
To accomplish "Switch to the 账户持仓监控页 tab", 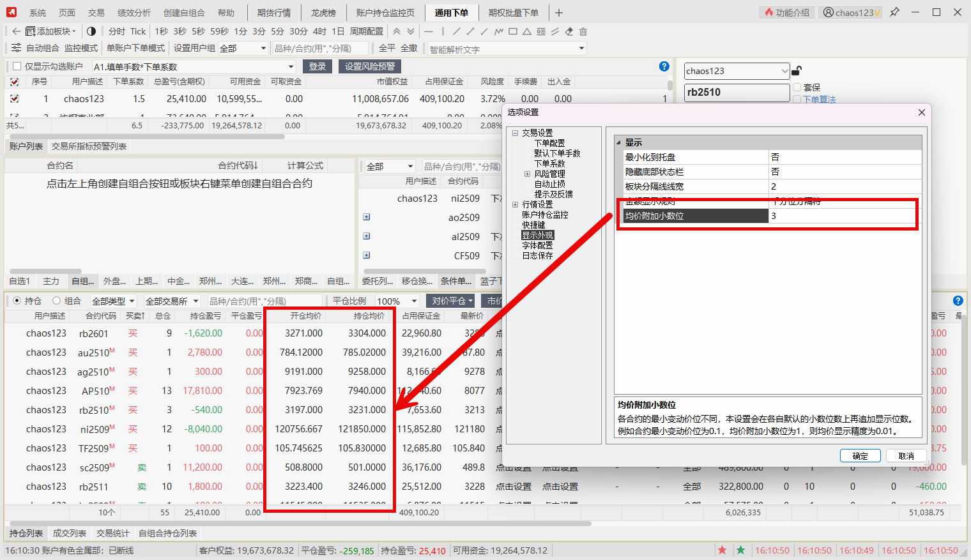I will [385, 13].
